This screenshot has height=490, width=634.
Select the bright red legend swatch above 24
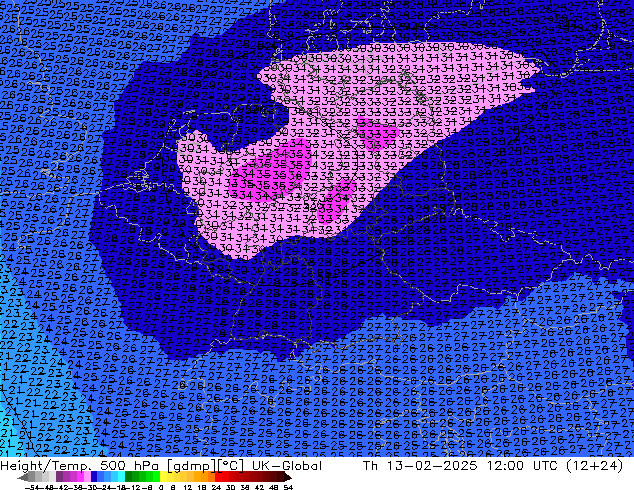coord(218,477)
